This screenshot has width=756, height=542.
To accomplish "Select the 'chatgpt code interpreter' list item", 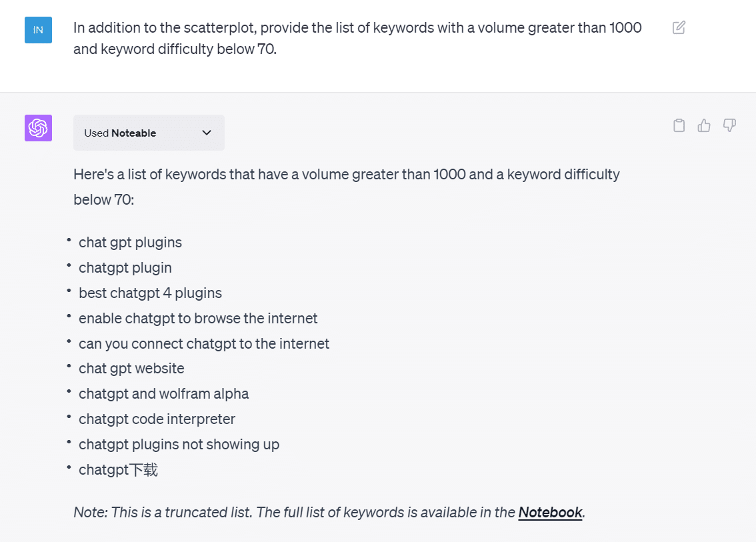I will coord(157,419).
